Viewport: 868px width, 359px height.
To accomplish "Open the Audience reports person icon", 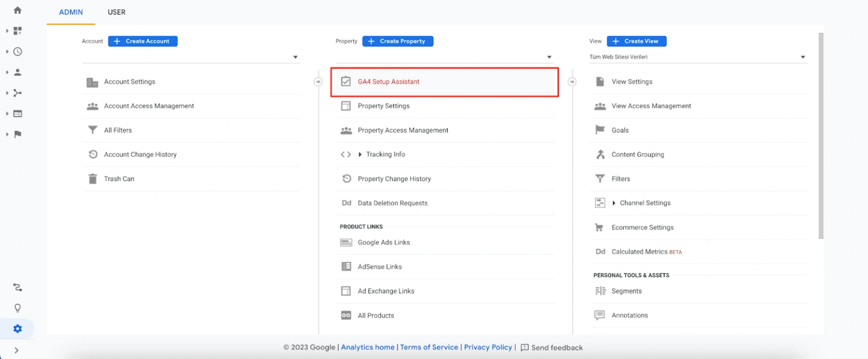I will coord(17,72).
